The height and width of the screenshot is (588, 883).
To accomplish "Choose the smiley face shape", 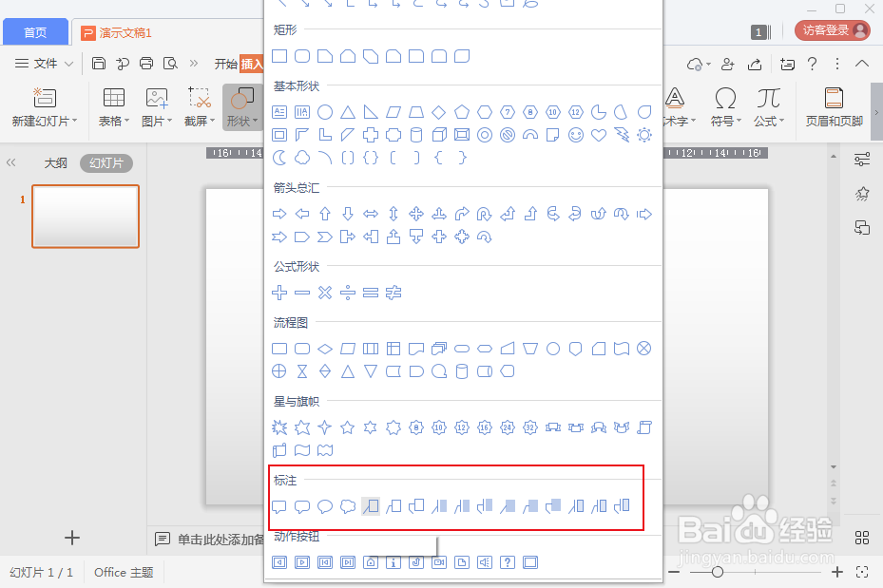I will coord(576,135).
